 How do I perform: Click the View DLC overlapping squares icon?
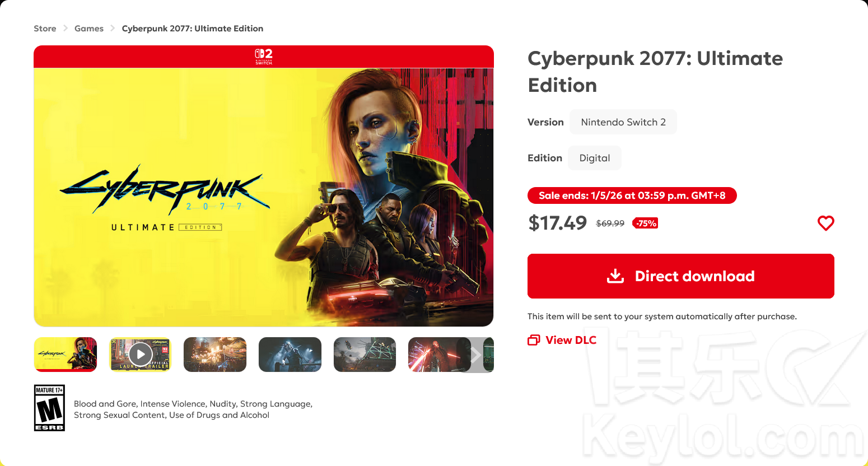pos(534,340)
